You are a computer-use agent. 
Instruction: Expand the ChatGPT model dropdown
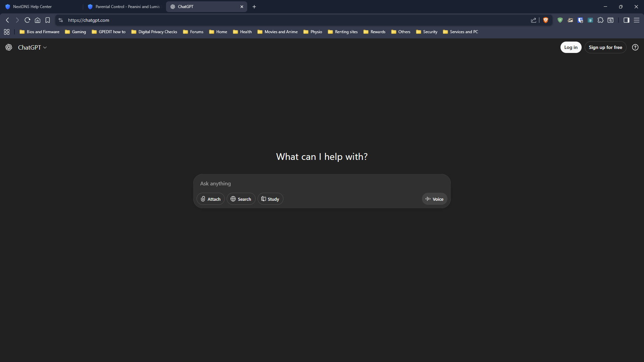coord(32,48)
